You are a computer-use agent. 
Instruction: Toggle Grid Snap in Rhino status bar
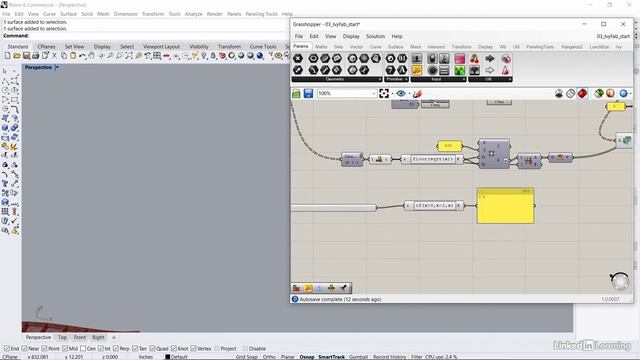(247, 357)
